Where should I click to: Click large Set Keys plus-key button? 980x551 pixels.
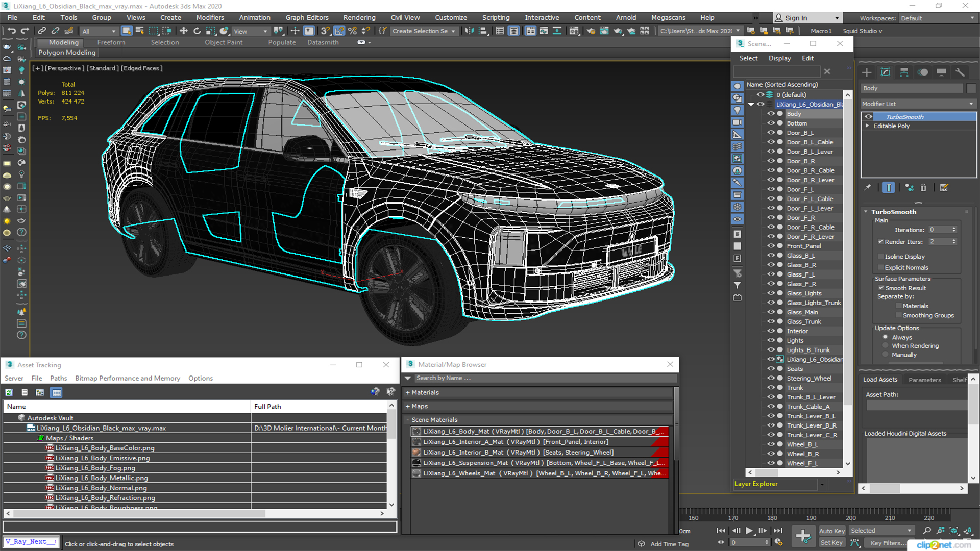pos(803,536)
